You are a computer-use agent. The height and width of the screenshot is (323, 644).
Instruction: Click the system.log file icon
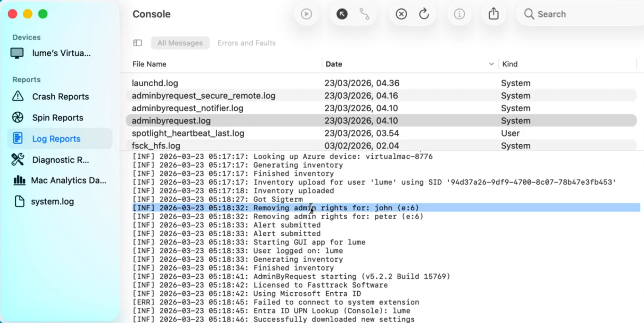(x=20, y=201)
